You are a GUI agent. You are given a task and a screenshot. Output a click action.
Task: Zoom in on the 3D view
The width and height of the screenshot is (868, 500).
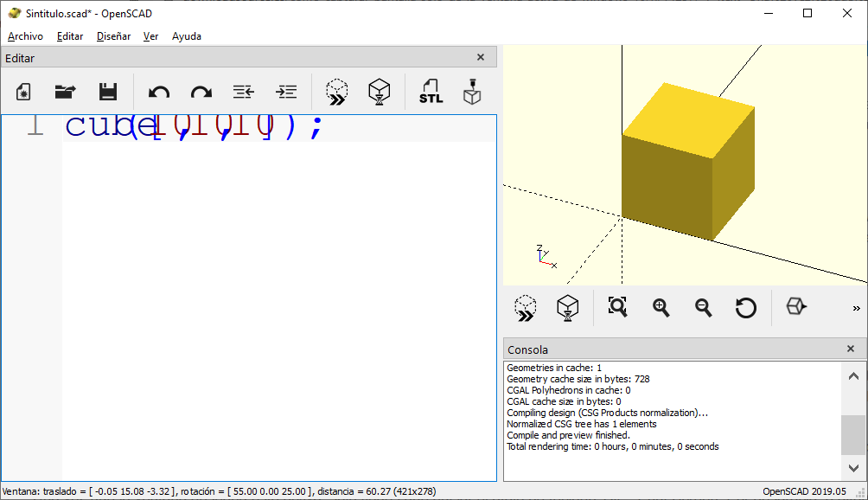point(661,307)
